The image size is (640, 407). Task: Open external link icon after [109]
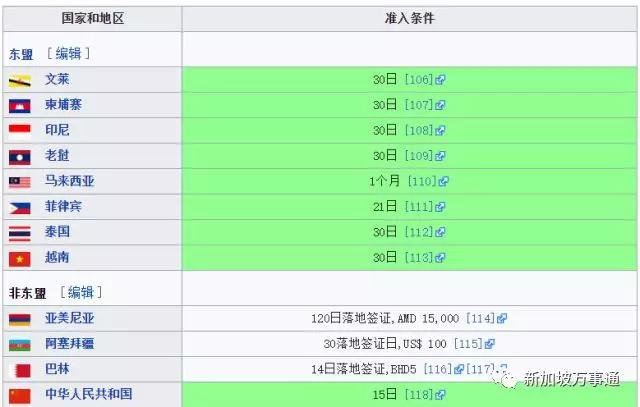click(x=440, y=156)
